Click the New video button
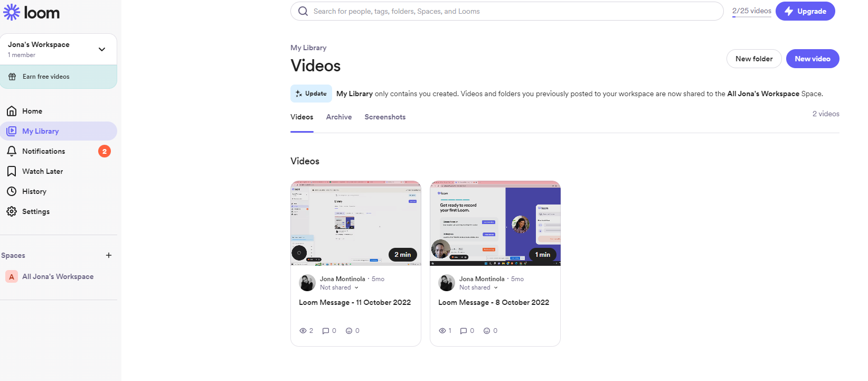The height and width of the screenshot is (381, 868). 813,59
